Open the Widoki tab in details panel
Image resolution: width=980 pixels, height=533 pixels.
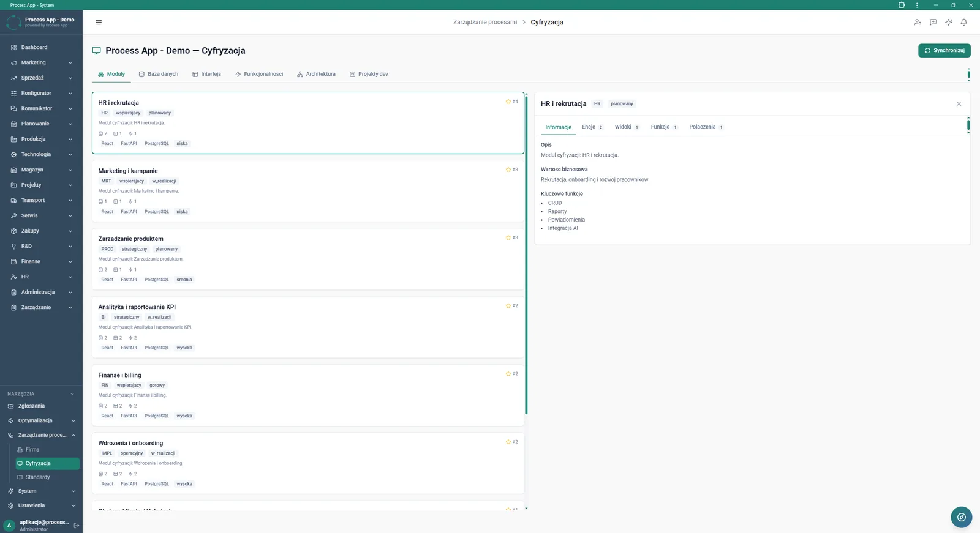(x=627, y=127)
